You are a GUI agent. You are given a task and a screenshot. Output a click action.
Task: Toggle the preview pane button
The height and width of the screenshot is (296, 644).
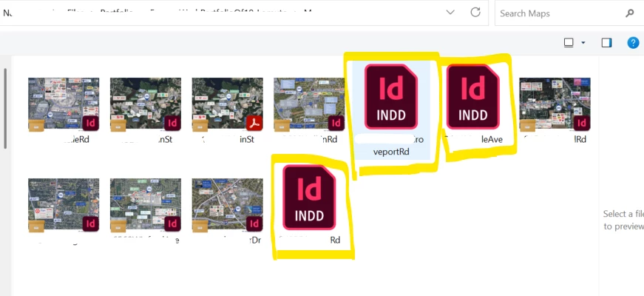click(x=606, y=43)
